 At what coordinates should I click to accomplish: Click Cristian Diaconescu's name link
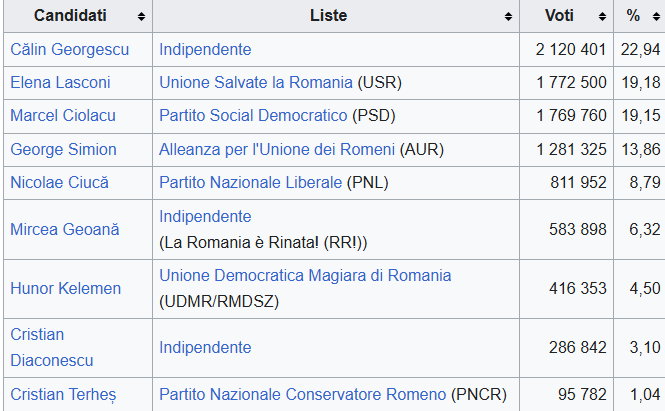[x=50, y=347]
